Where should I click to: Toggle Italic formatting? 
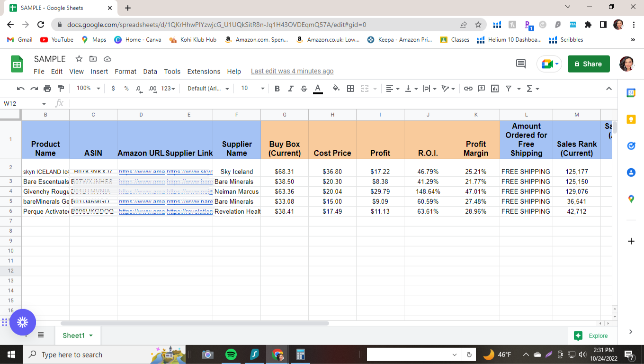tap(291, 89)
